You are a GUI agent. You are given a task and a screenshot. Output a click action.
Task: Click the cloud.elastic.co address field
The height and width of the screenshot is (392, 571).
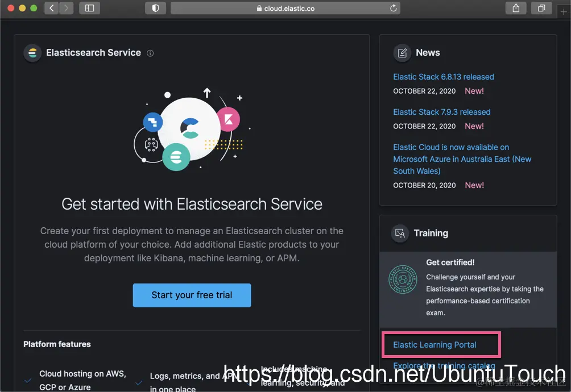click(x=285, y=8)
